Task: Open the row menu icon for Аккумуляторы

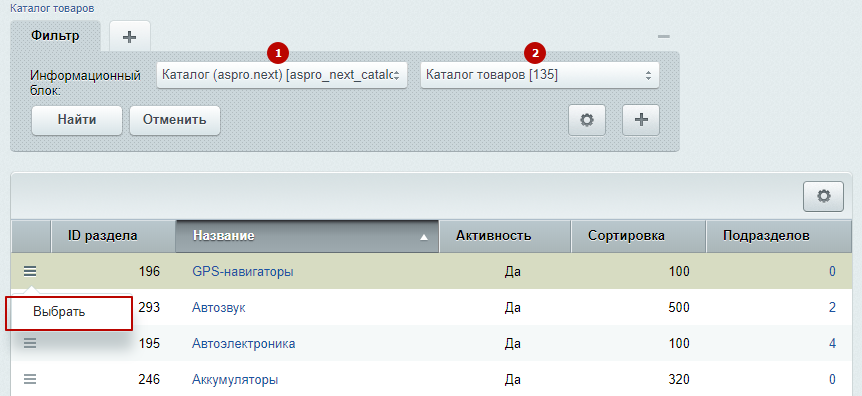Action: pos(30,379)
